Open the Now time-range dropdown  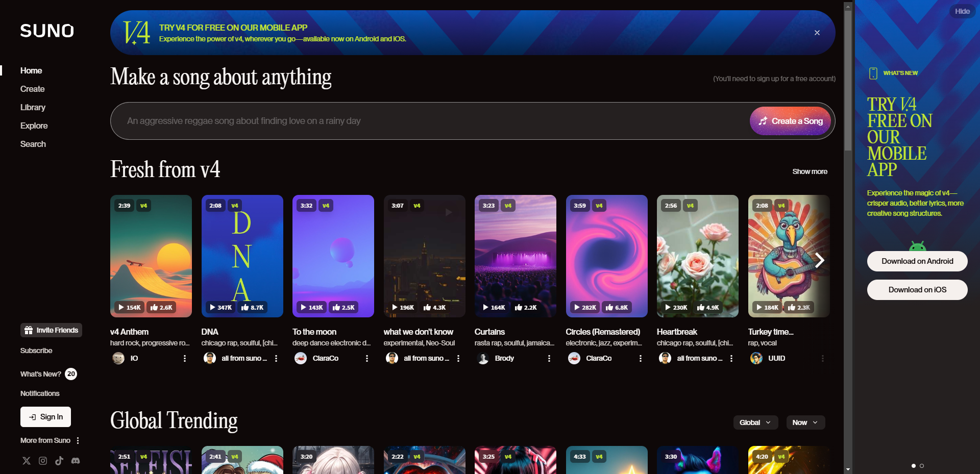coord(805,422)
